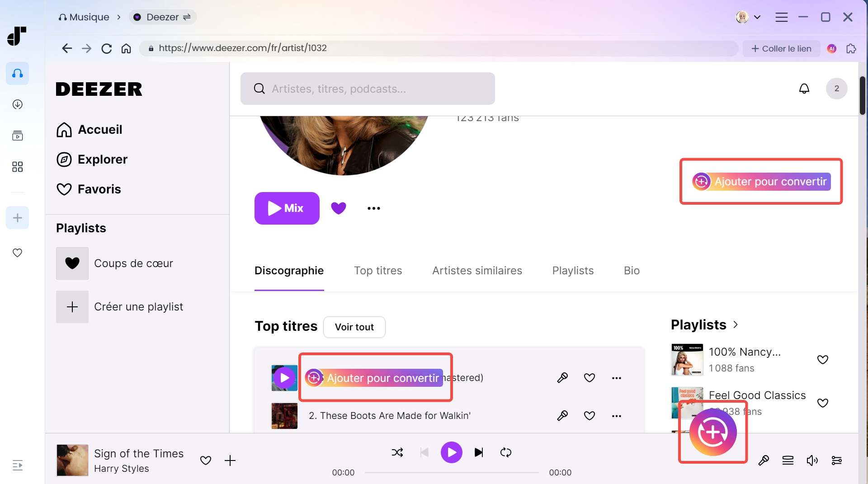Open the browser menu icon top right
Screen dimensions: 868x484
(782, 17)
